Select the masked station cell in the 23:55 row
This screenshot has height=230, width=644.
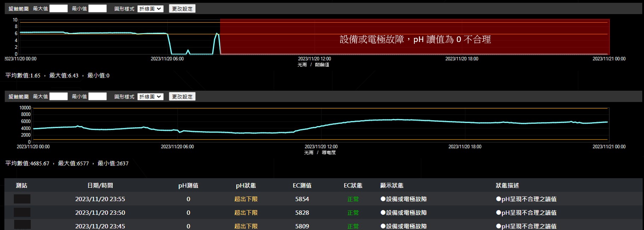click(22, 199)
